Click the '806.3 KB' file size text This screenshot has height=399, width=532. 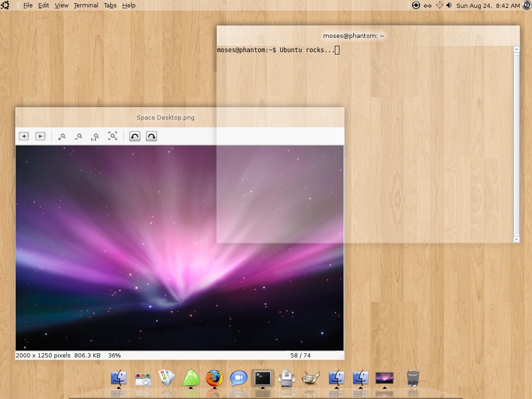pos(88,355)
